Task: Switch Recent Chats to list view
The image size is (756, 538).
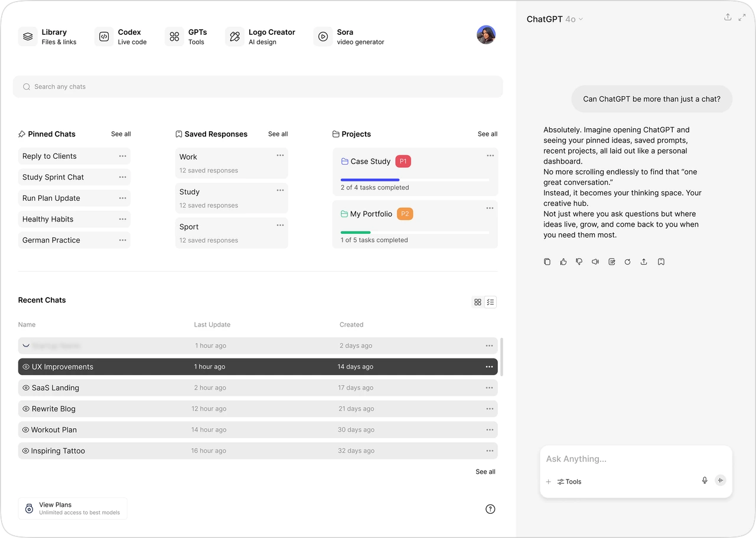Action: (490, 302)
